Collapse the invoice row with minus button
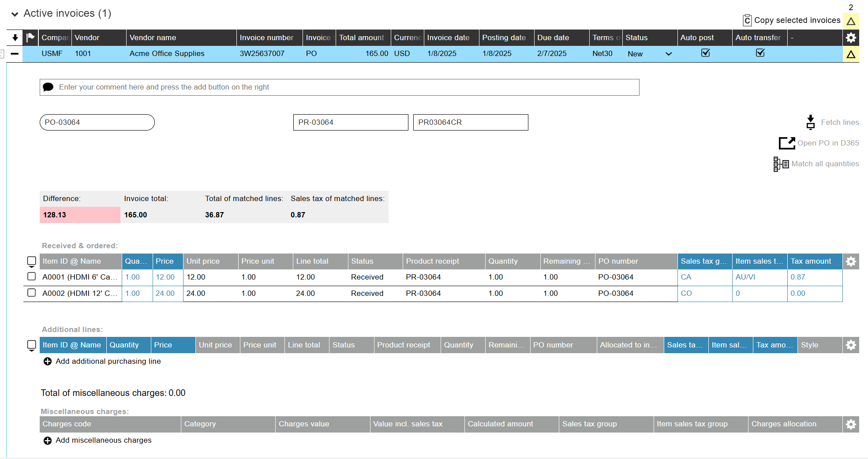The width and height of the screenshot is (868, 459). tap(15, 54)
